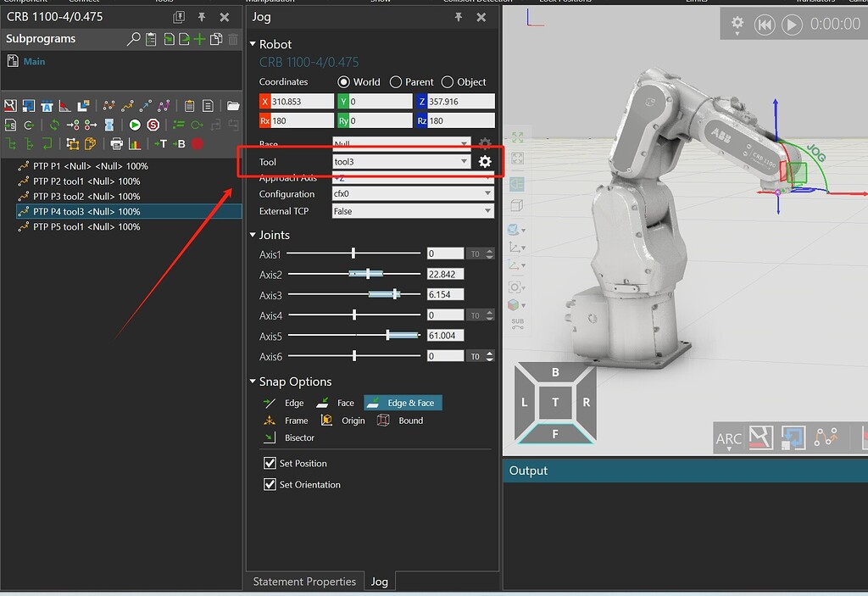Click the printer icon in the program toolbar

116,143
